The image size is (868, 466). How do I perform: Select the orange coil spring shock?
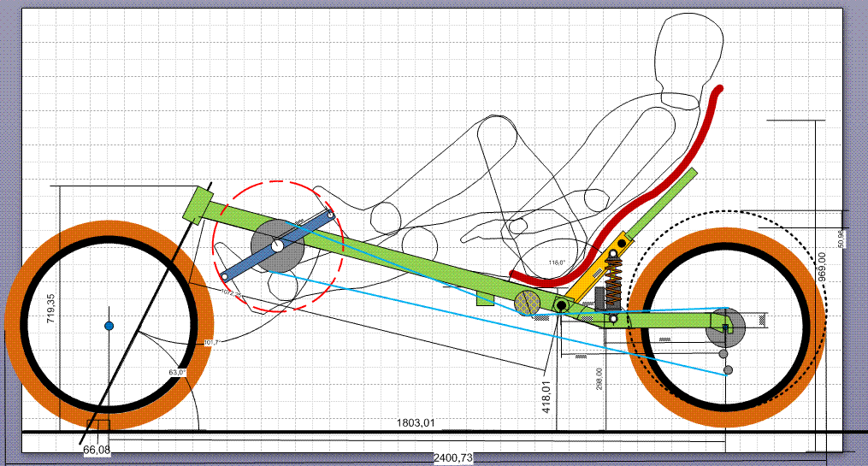pyautogui.click(x=613, y=280)
